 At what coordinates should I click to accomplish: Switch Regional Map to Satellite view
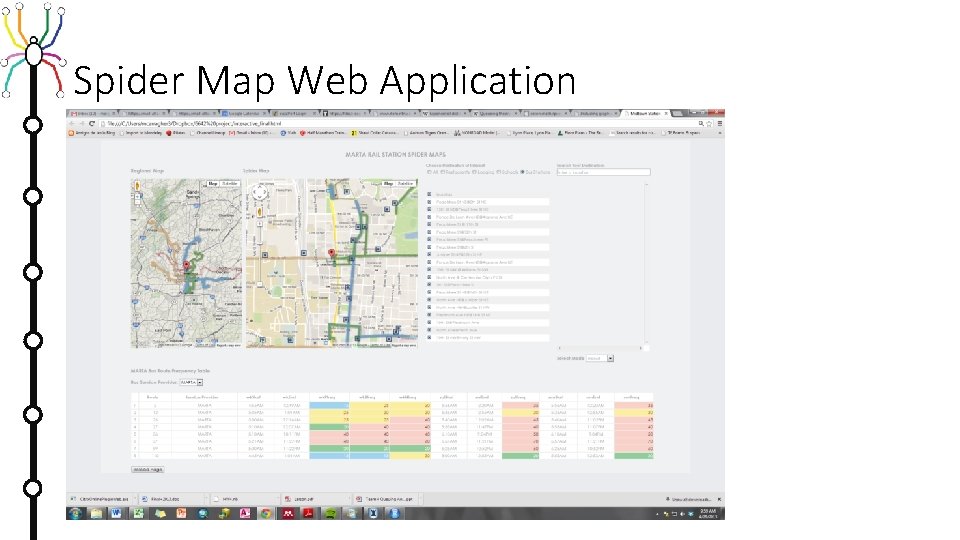230,184
